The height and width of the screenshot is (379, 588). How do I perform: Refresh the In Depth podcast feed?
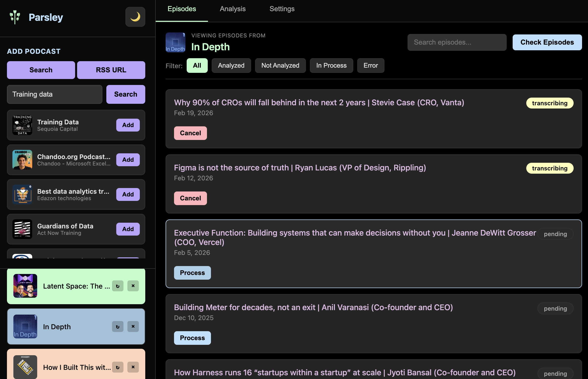coord(118,326)
